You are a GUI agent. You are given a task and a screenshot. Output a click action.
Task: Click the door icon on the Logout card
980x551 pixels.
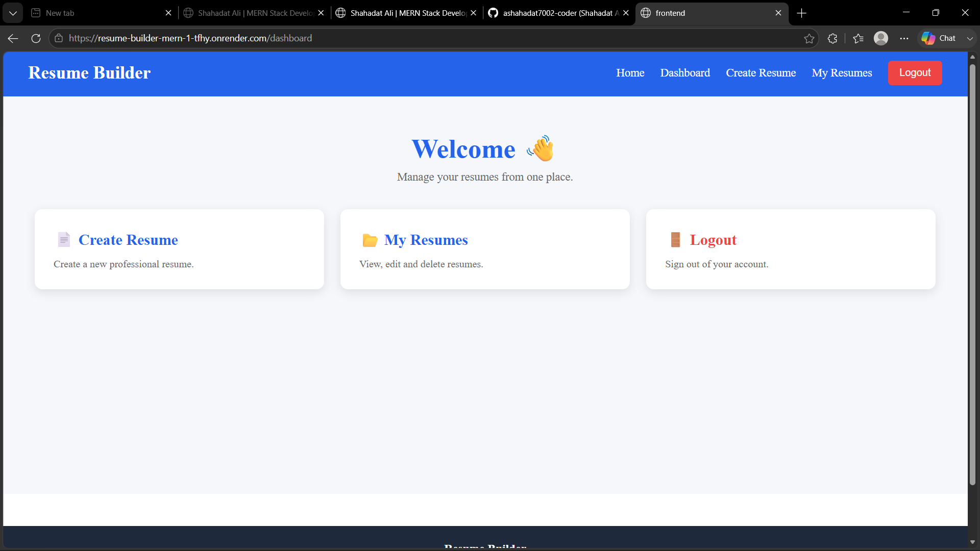click(x=675, y=239)
